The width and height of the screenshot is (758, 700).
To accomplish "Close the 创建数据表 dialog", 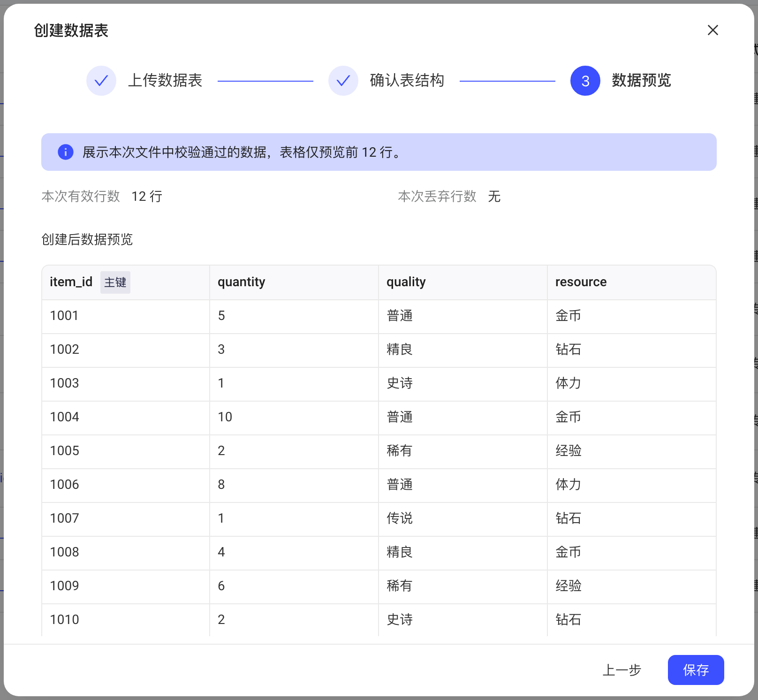I will point(713,30).
